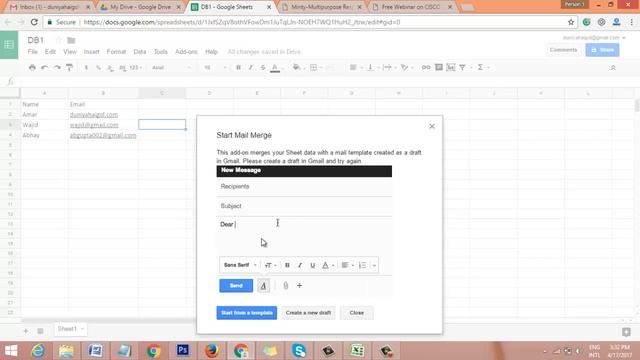Screen dimensions: 640x360
Task: Switch to the My Drive browser tab
Action: pos(140,7)
